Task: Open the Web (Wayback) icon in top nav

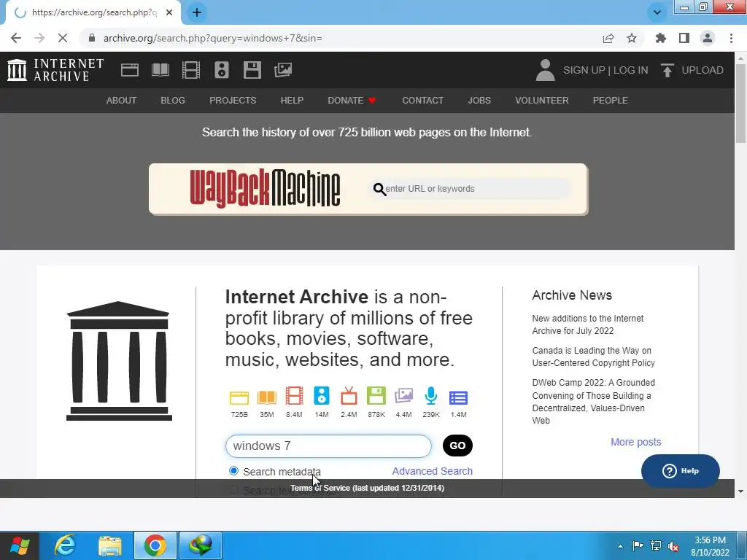Action: click(130, 70)
